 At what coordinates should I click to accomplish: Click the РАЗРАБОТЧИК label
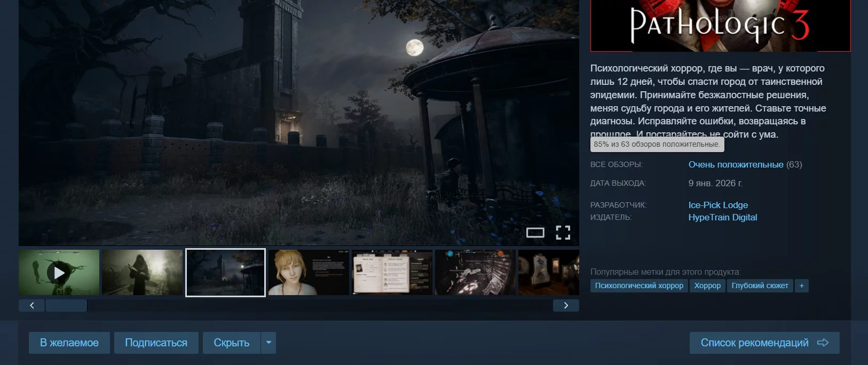coord(618,205)
